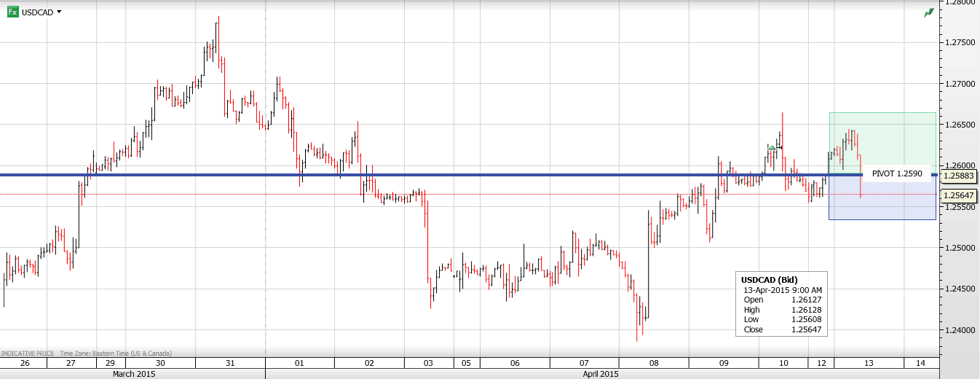Click date 13 on time axis

(x=868, y=363)
